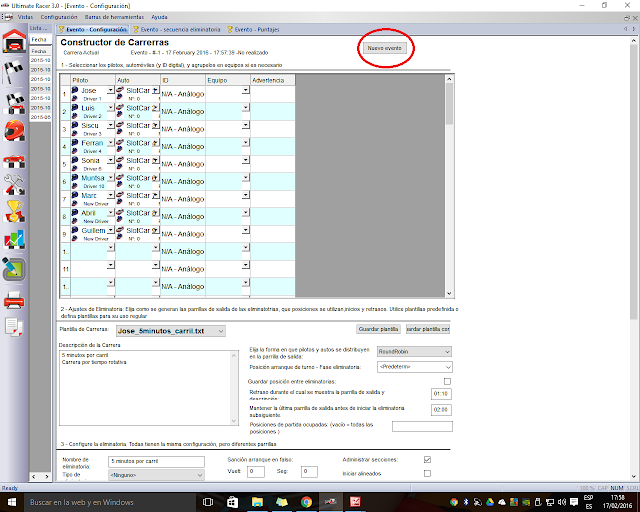Open the red helmet drivers icon
The image size is (640, 512).
[14, 131]
